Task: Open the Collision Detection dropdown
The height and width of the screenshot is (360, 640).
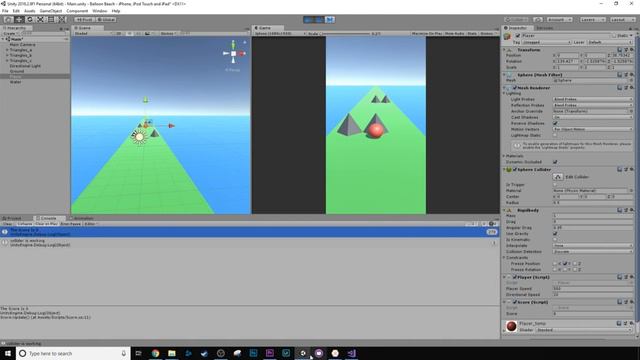Action: pyautogui.click(x=593, y=252)
